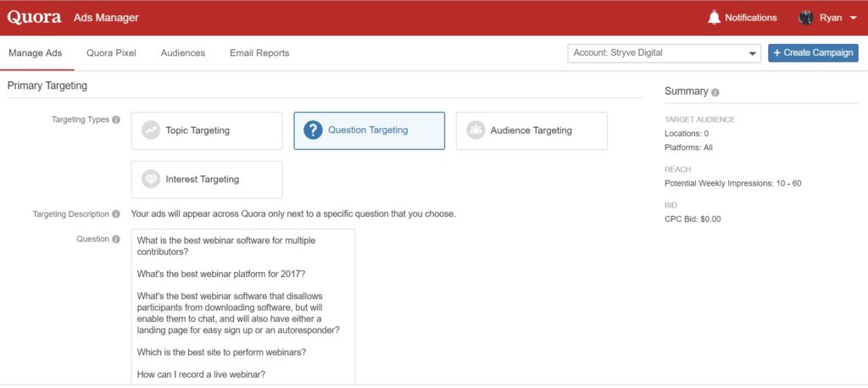The image size is (868, 388).
Task: Open the Quora Pixel tab
Action: (111, 53)
